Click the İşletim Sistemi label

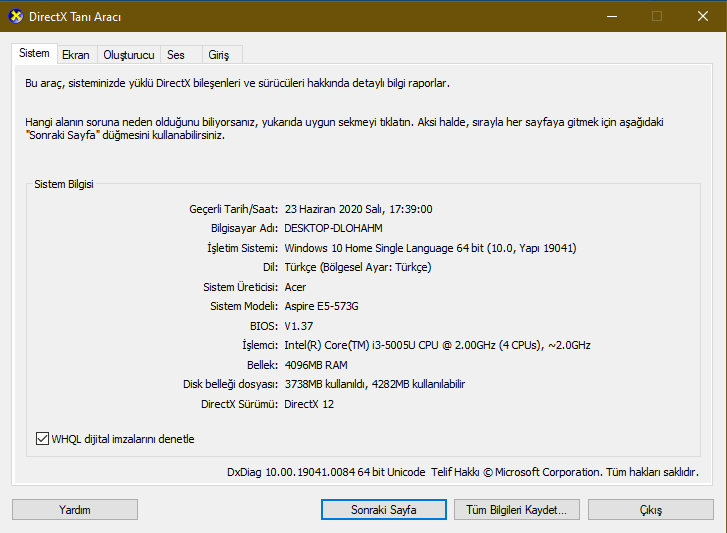[x=242, y=248]
